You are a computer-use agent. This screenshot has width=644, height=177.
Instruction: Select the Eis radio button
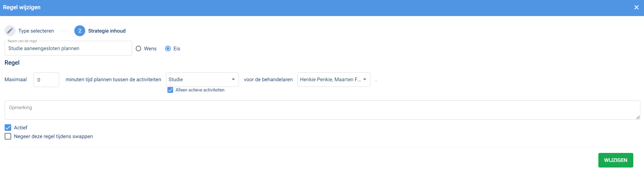pos(168,49)
